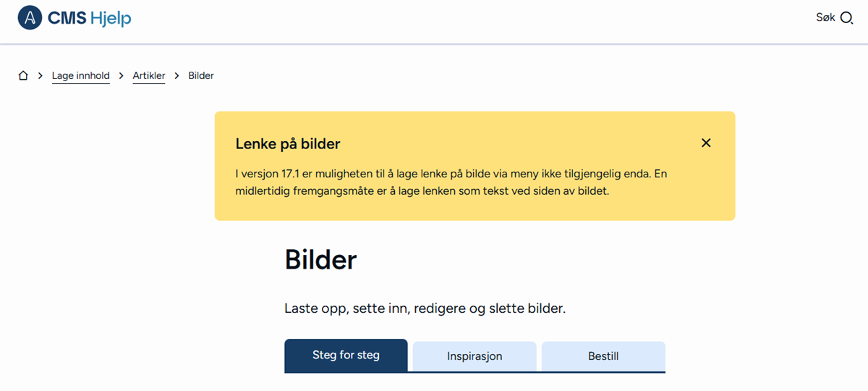Switch to the Inspirasjon tab
The height and width of the screenshot is (391, 868).
pyautogui.click(x=475, y=356)
